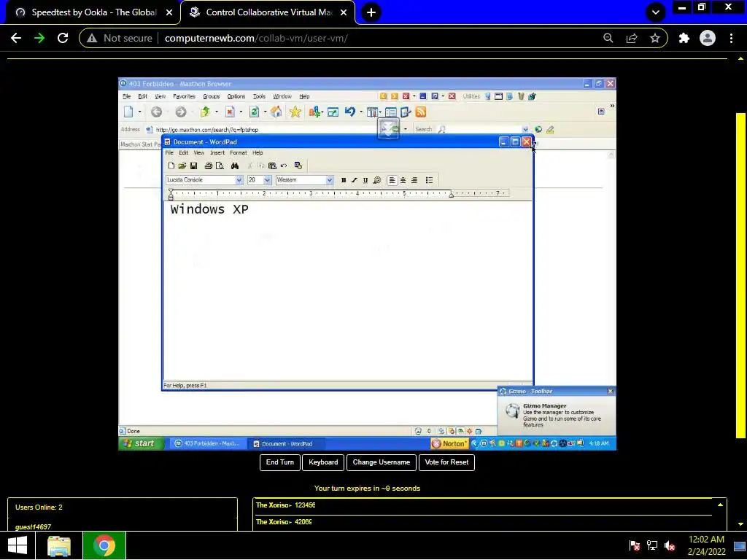
Task: Select Align Left in WordPad
Action: [392, 180]
